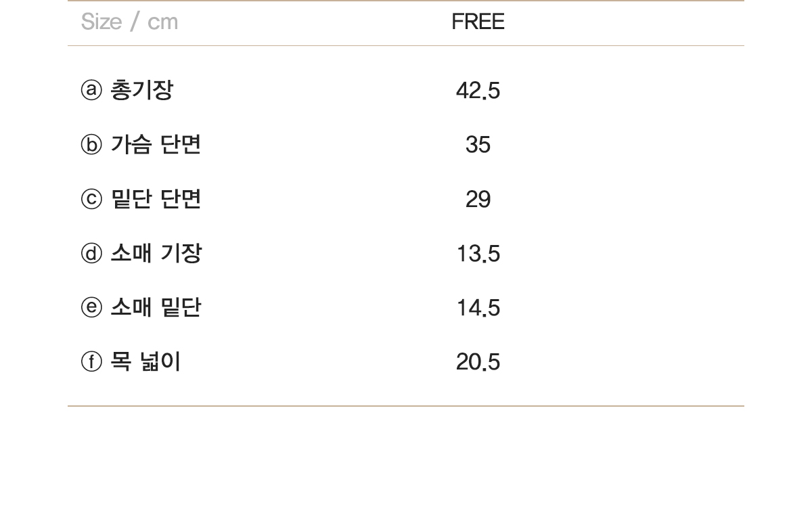
Task: Click the 소매 기장 label
Action: [156, 253]
